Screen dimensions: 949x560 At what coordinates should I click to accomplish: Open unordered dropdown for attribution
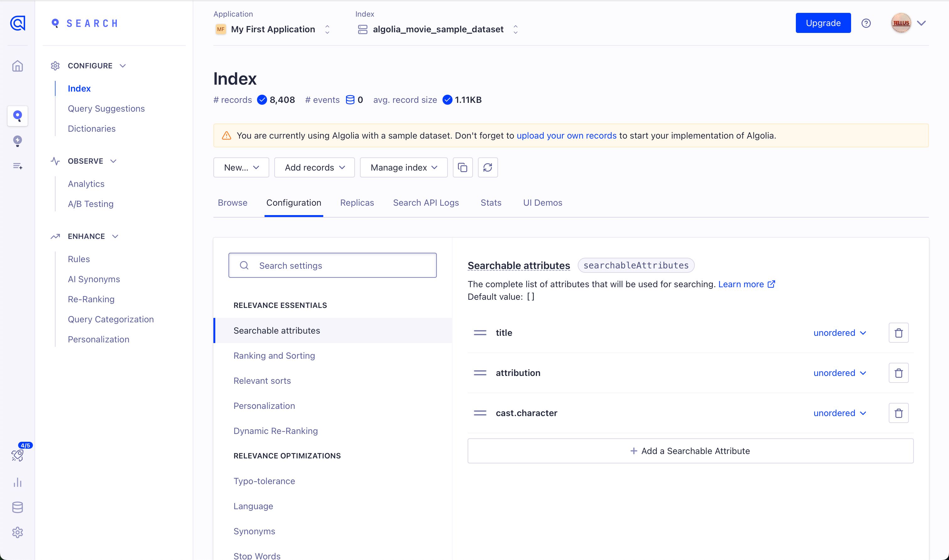point(839,373)
